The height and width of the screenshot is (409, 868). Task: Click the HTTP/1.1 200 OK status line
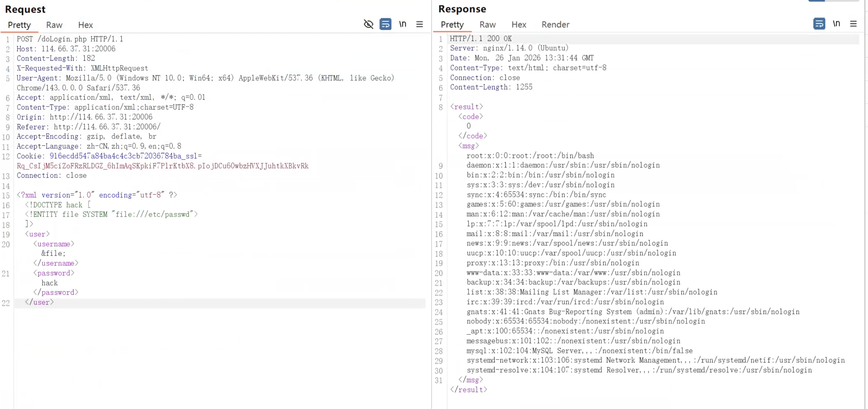(x=480, y=39)
